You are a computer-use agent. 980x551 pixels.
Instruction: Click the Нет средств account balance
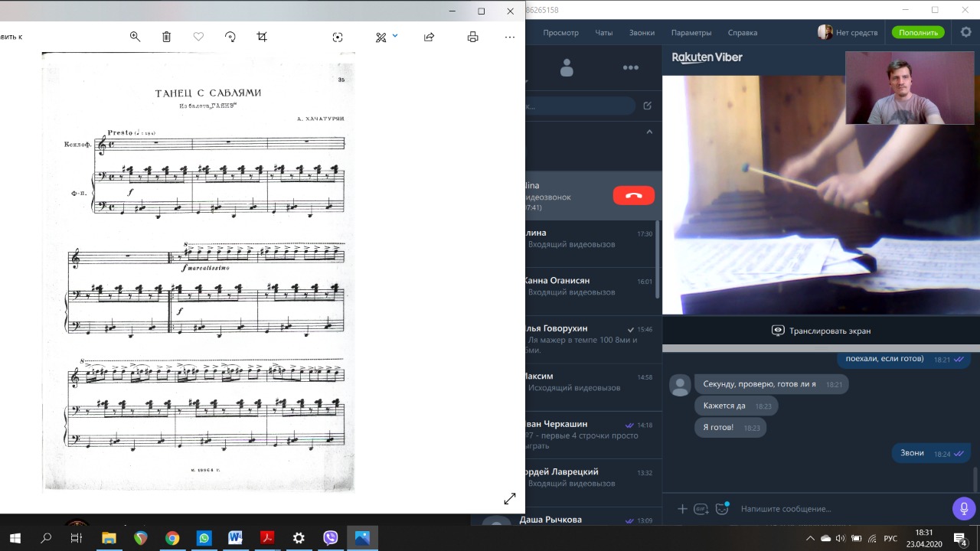pos(848,33)
